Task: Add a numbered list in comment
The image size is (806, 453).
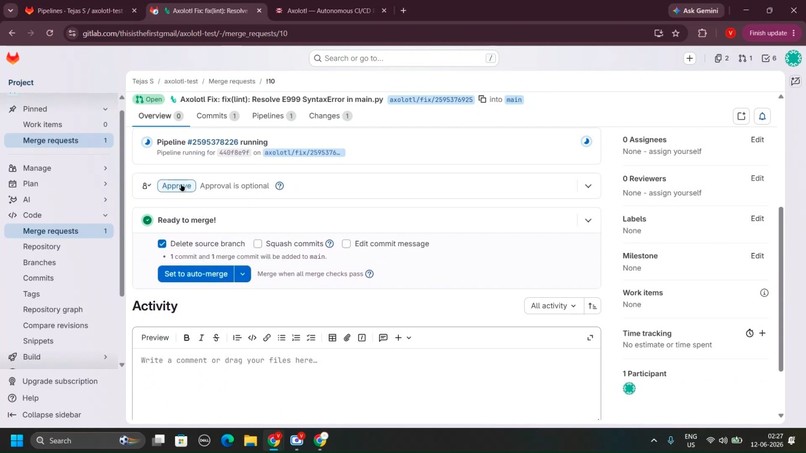Action: (x=296, y=338)
